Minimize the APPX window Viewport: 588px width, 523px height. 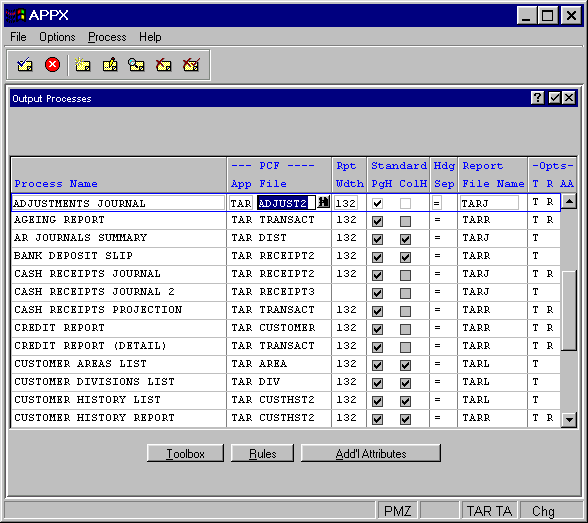[526, 15]
